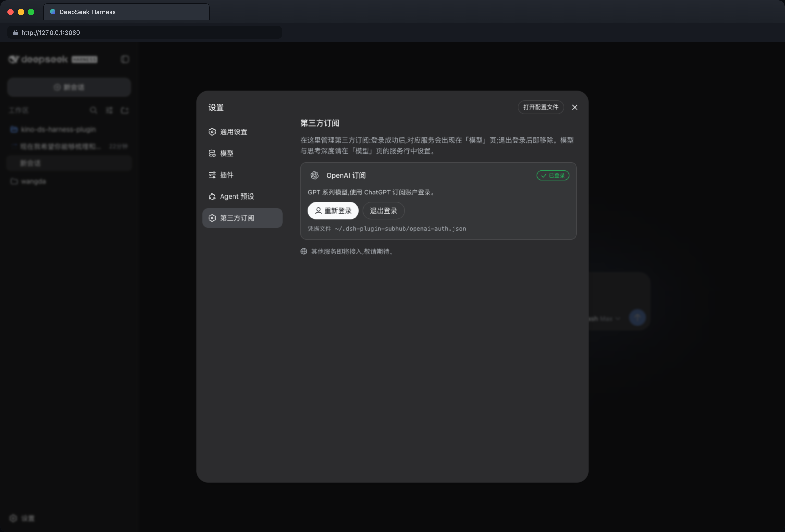Select the DeepSeek Harness browser tab
Viewport: 785px width, 532px height.
[126, 12]
